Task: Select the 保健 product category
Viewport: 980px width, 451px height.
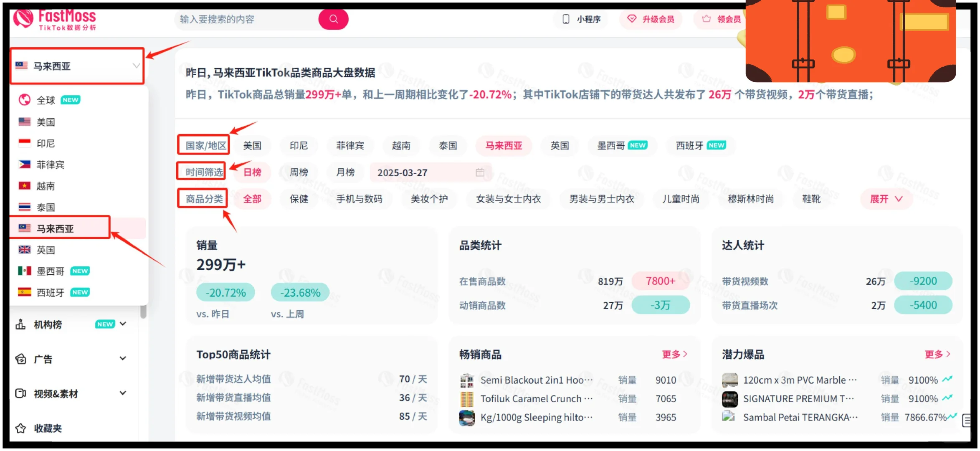Action: pos(299,199)
